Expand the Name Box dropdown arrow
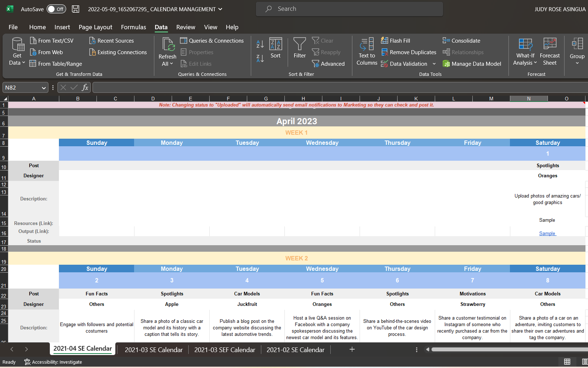This screenshot has height=368, width=588. pos(44,88)
